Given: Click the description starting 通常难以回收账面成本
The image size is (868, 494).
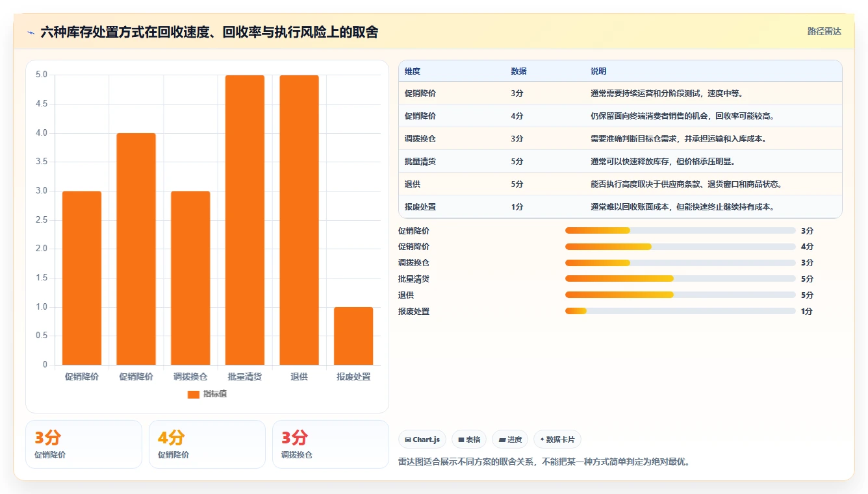Looking at the screenshot, I should click(x=682, y=207).
